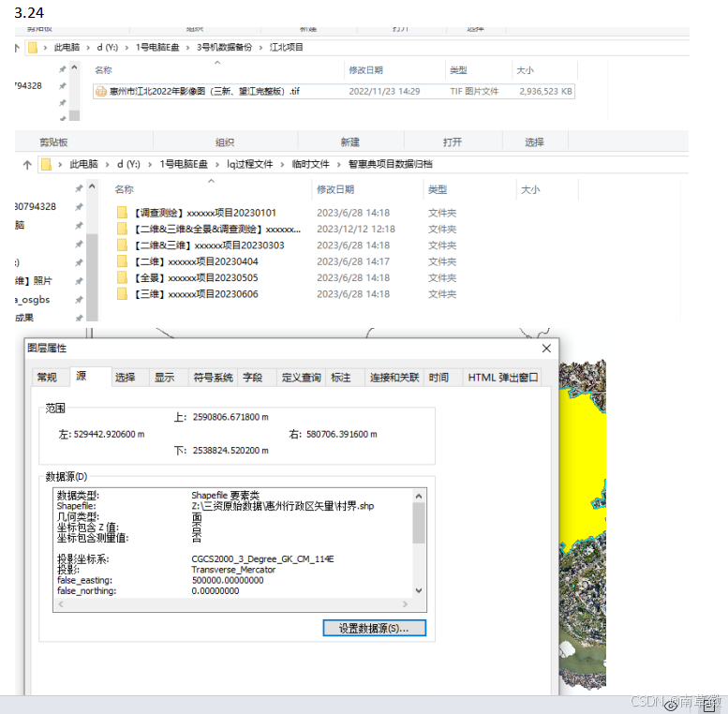
Task: Expand chevron after lq过程文件 breadcrumb
Action: coord(282,164)
